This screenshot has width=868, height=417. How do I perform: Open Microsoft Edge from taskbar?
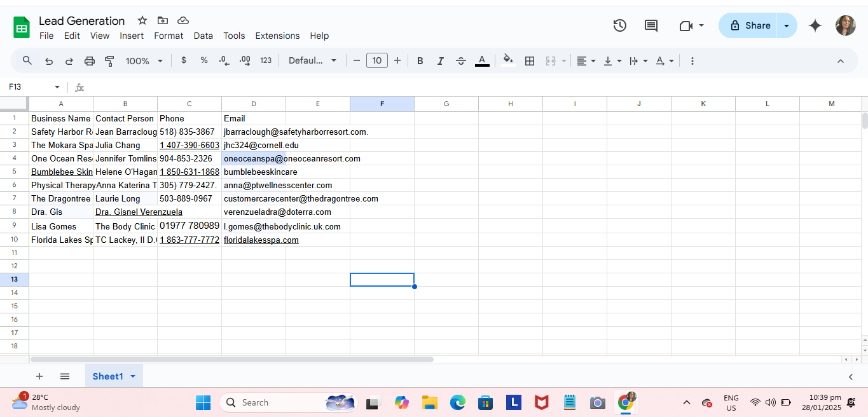[x=457, y=402]
